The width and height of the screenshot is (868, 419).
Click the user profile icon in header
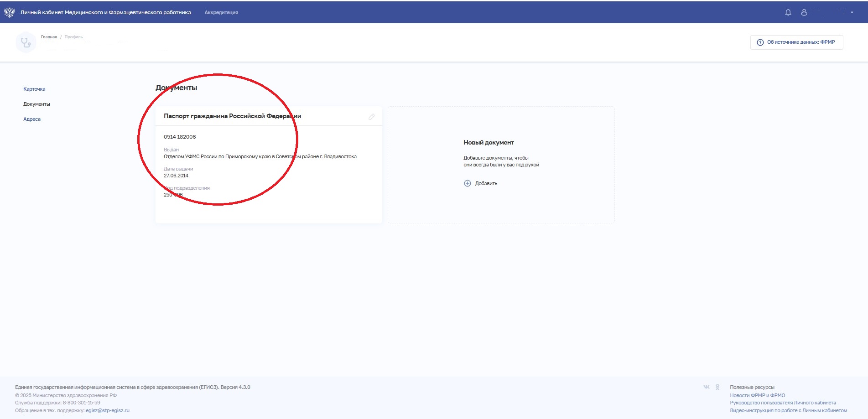click(x=804, y=12)
